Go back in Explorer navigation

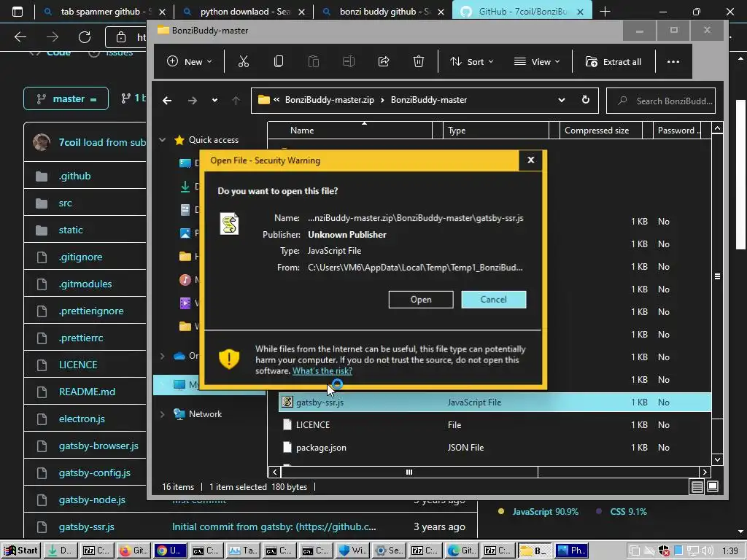pyautogui.click(x=167, y=101)
